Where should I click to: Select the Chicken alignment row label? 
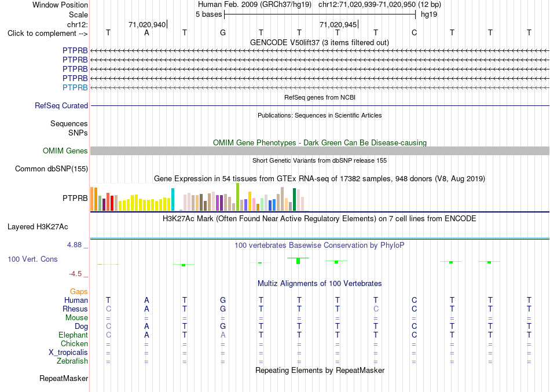tap(74, 343)
